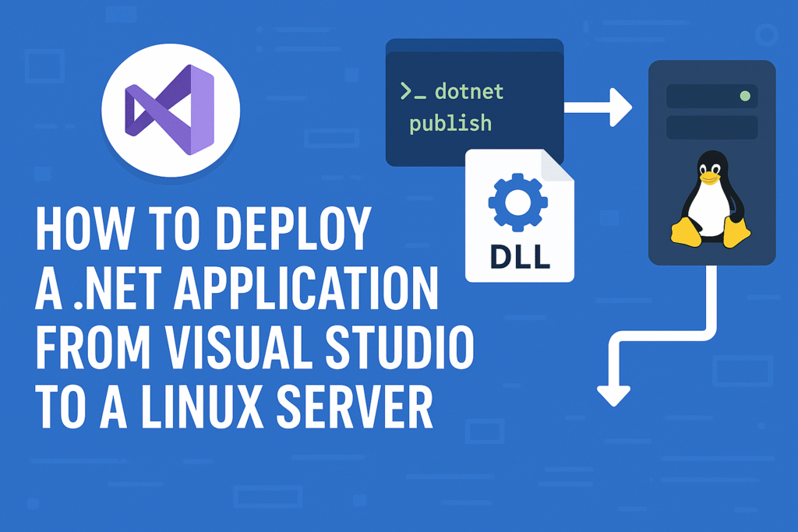Click the faint ring in top-right corner
The height and width of the screenshot is (532, 798).
pyautogui.click(x=767, y=34)
